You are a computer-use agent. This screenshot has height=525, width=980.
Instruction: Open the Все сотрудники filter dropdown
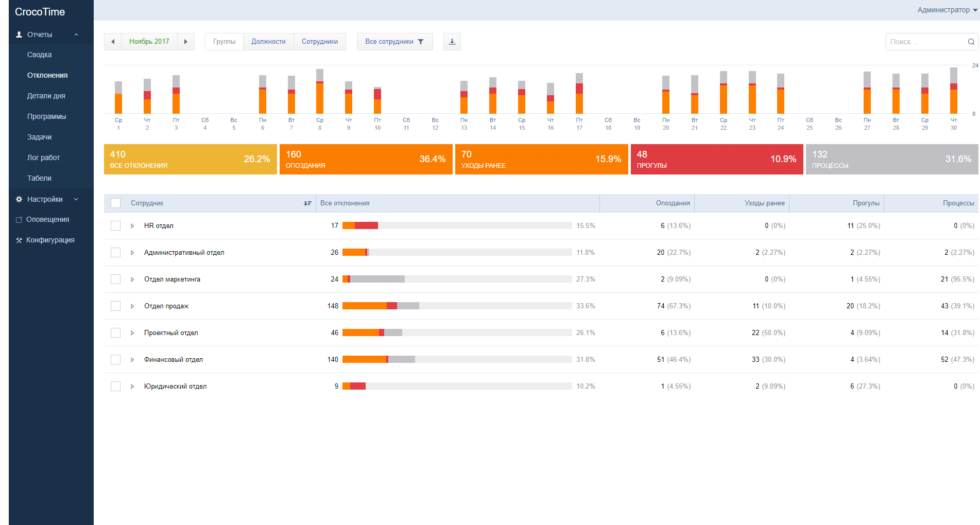click(394, 42)
